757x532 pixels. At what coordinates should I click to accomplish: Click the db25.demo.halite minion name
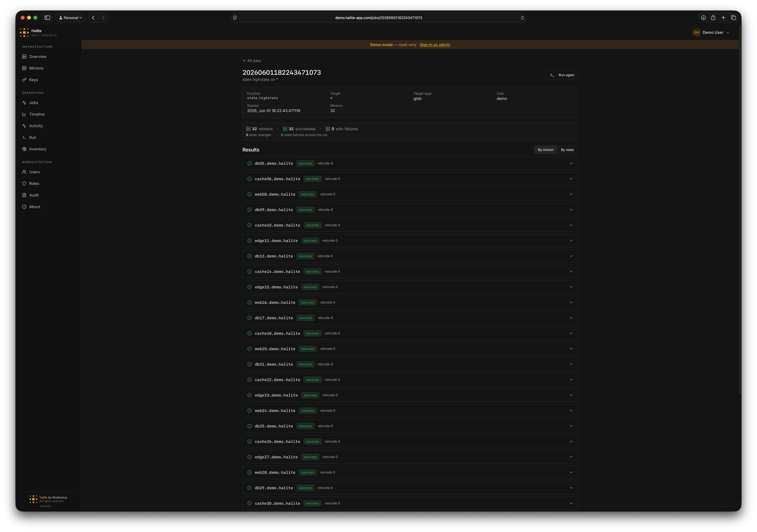(x=274, y=426)
